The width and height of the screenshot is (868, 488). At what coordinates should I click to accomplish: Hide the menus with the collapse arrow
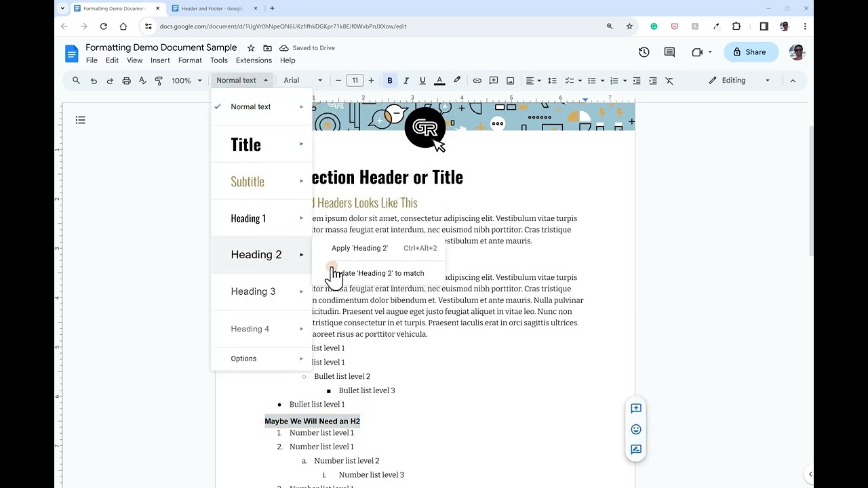point(793,81)
